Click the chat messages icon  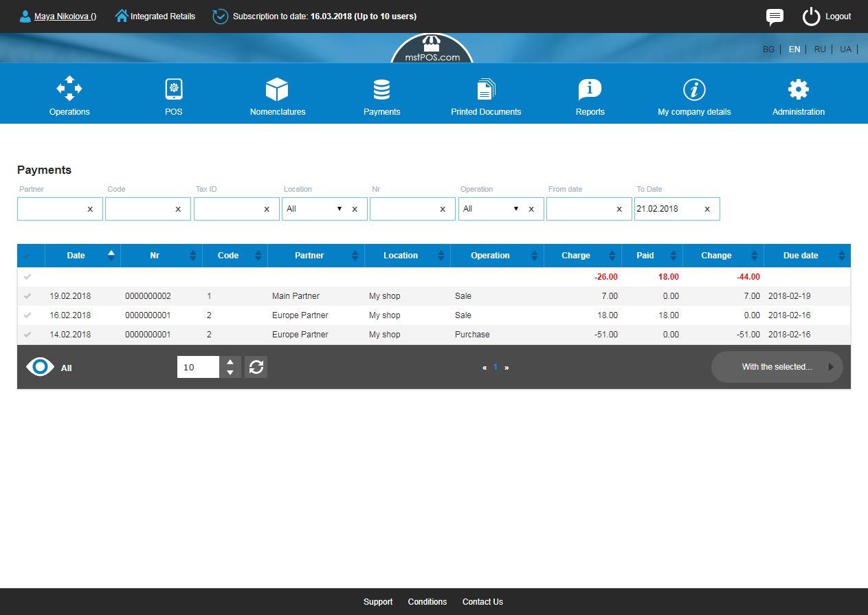click(x=775, y=16)
